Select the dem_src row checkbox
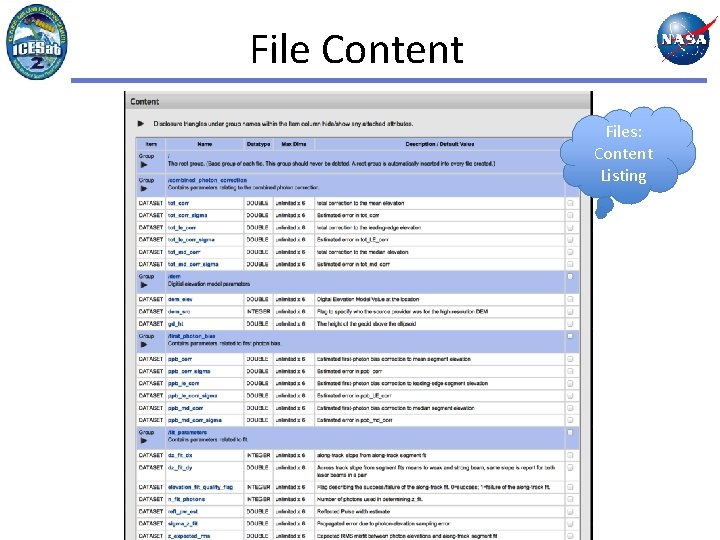The height and width of the screenshot is (540, 720). 570,312
